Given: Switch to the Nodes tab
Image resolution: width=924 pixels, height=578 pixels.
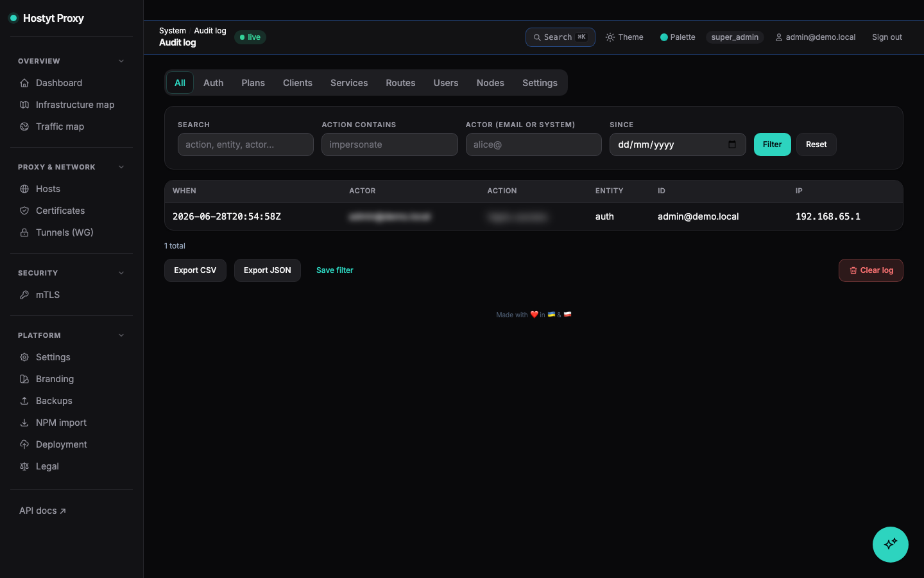Looking at the screenshot, I should (x=490, y=83).
